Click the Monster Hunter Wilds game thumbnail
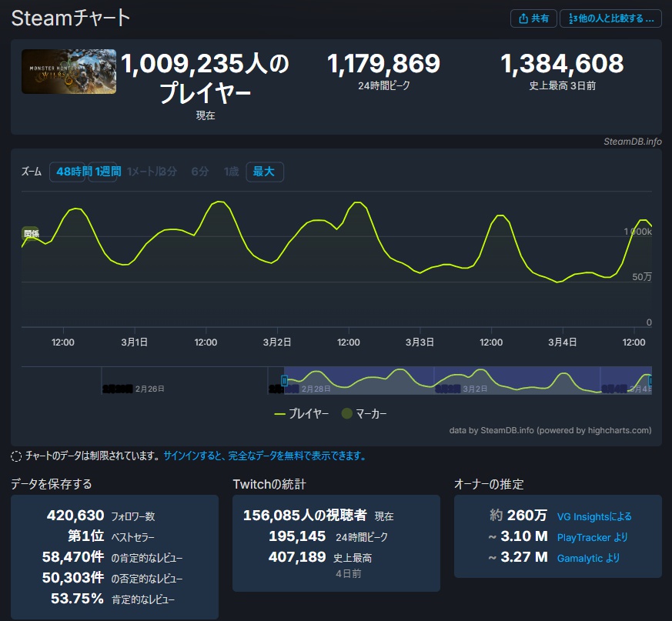The height and width of the screenshot is (621, 672). pyautogui.click(x=69, y=71)
